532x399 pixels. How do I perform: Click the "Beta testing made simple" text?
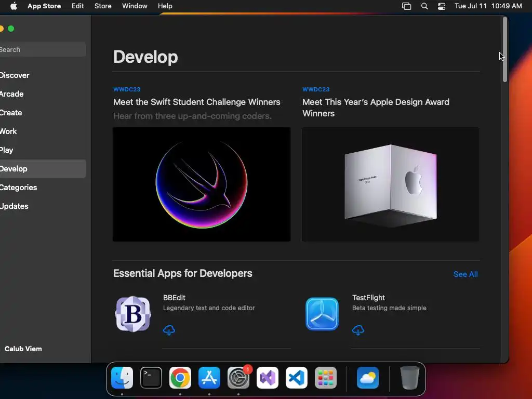[x=389, y=308]
